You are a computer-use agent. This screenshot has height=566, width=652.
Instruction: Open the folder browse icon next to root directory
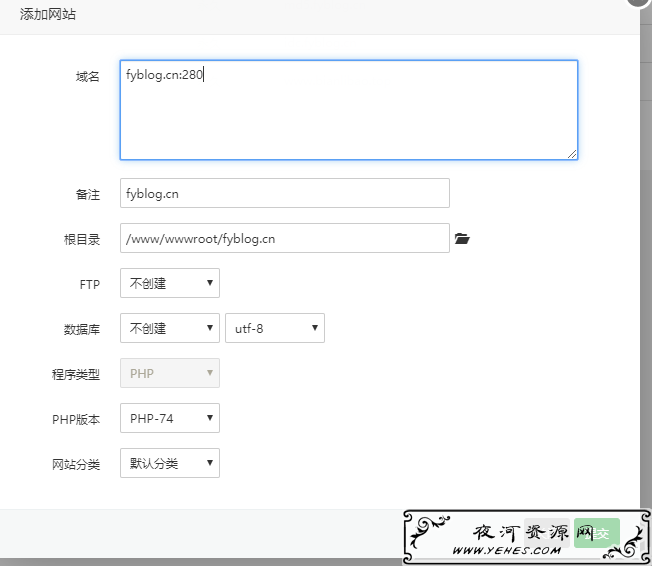pos(462,238)
